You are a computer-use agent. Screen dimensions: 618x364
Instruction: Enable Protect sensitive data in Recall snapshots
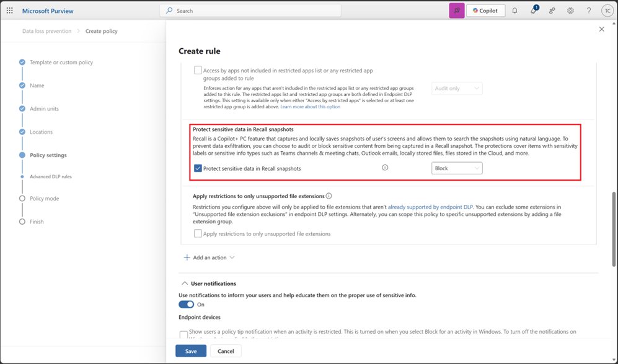199,167
